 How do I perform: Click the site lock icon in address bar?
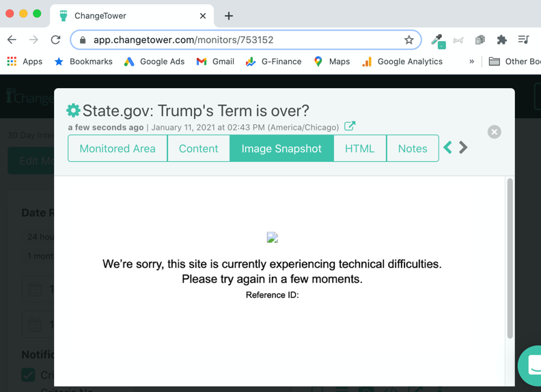83,40
